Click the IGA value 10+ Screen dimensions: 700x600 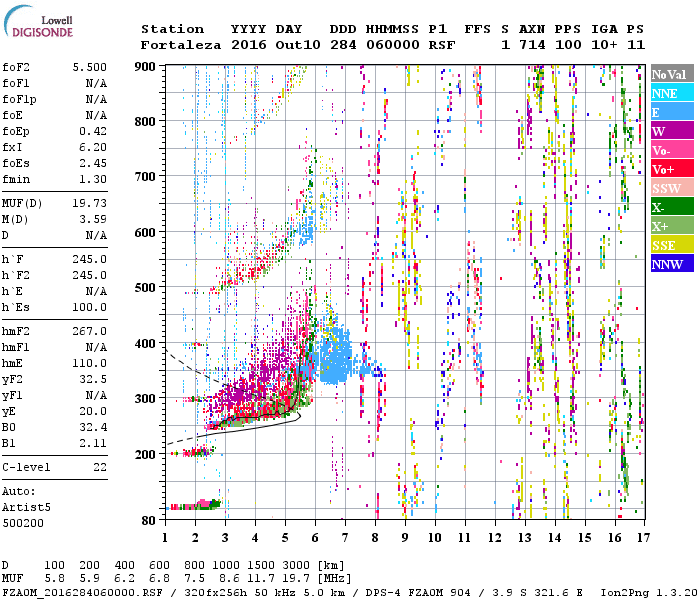click(x=604, y=45)
